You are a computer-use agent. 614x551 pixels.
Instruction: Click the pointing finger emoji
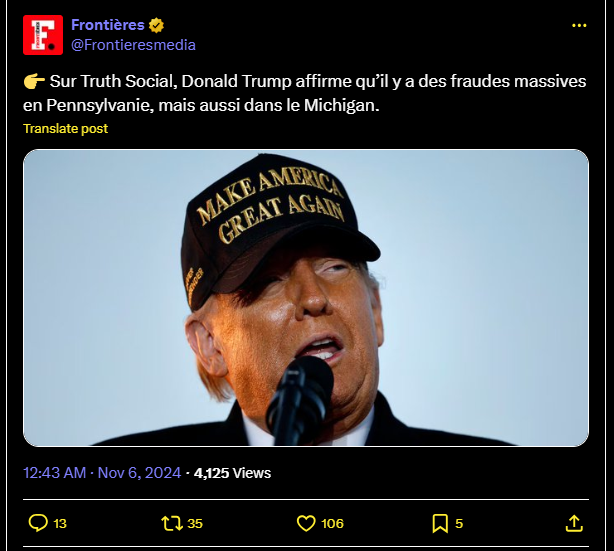[32, 81]
